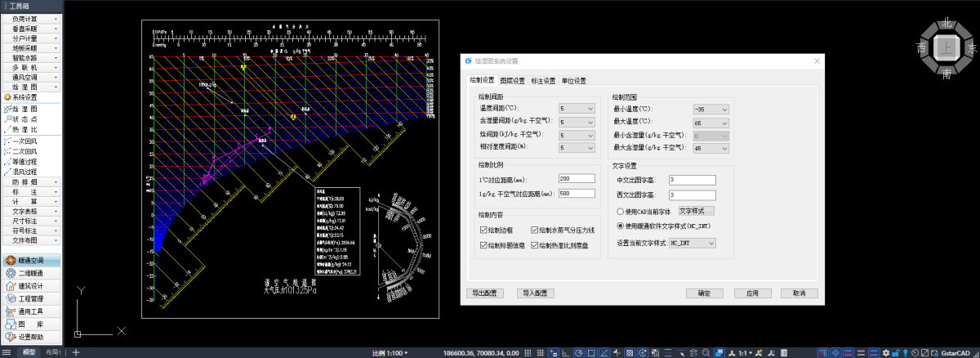Open 相对湿度间距 dropdown
Screen dimensions: 980x358
(x=577, y=148)
